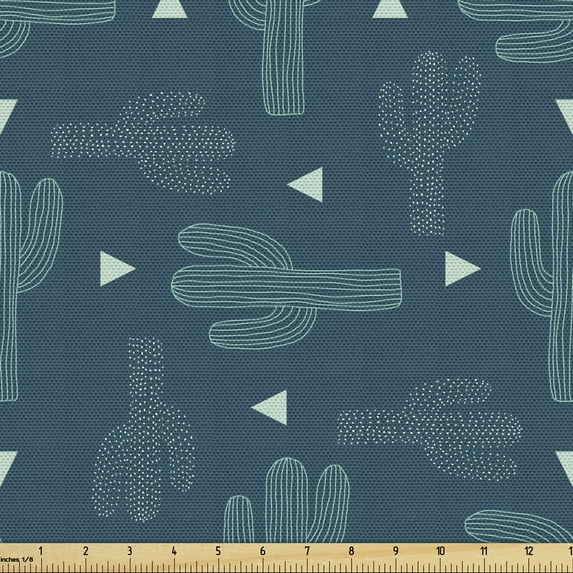The height and width of the screenshot is (573, 573).
Task: Click the number 9 on the ruler
Action: point(396,551)
